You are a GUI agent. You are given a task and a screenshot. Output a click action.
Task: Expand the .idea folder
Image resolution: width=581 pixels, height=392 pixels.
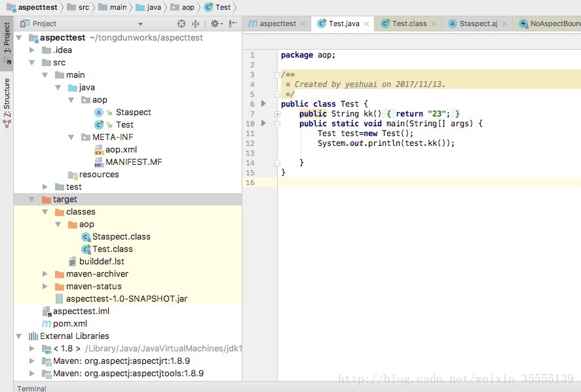pos(32,50)
